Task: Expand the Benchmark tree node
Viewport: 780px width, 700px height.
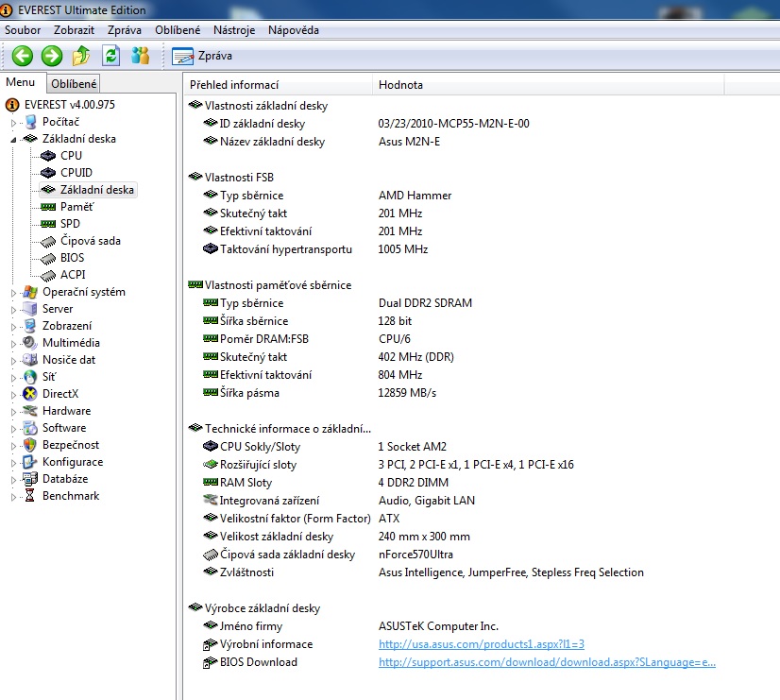Action: click(x=13, y=497)
